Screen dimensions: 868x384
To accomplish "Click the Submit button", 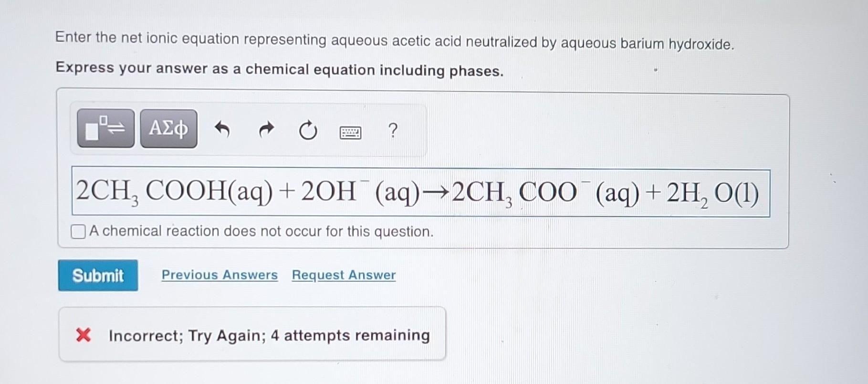I will (97, 275).
